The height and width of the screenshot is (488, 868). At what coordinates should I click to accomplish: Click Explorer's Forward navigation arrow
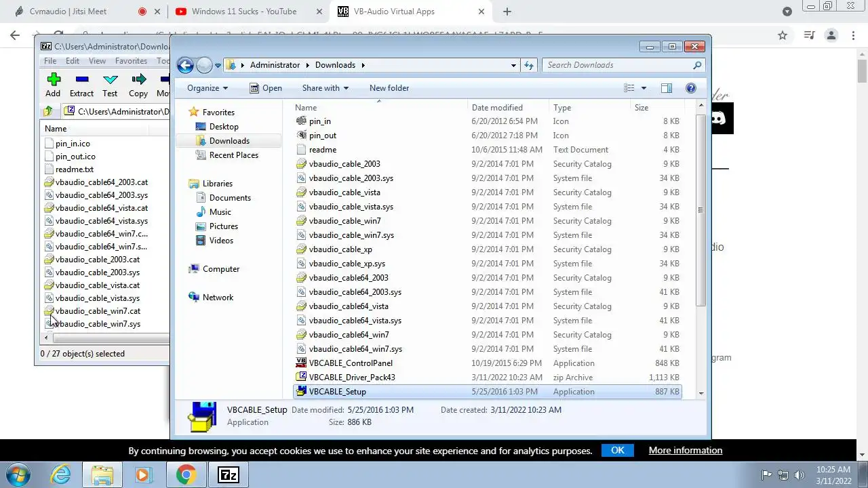coord(204,65)
